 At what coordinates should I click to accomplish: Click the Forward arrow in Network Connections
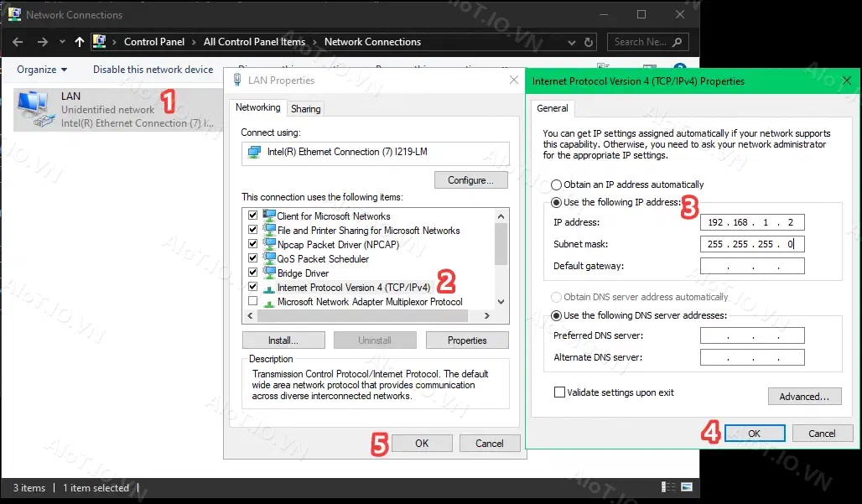[42, 42]
